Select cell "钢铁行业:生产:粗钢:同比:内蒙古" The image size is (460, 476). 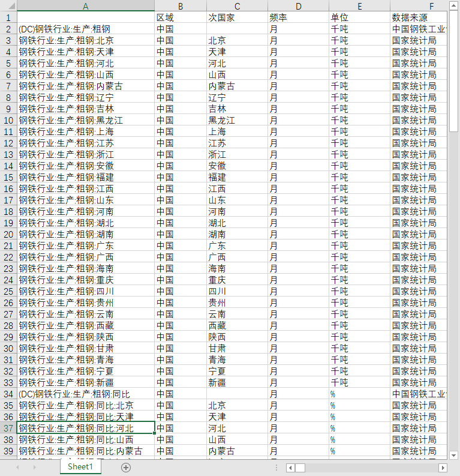86,451
